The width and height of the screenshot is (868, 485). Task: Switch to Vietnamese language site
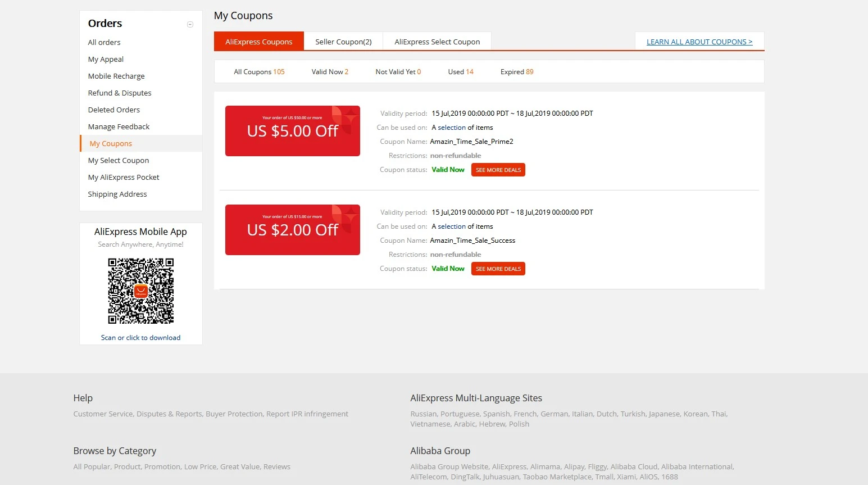pos(430,424)
